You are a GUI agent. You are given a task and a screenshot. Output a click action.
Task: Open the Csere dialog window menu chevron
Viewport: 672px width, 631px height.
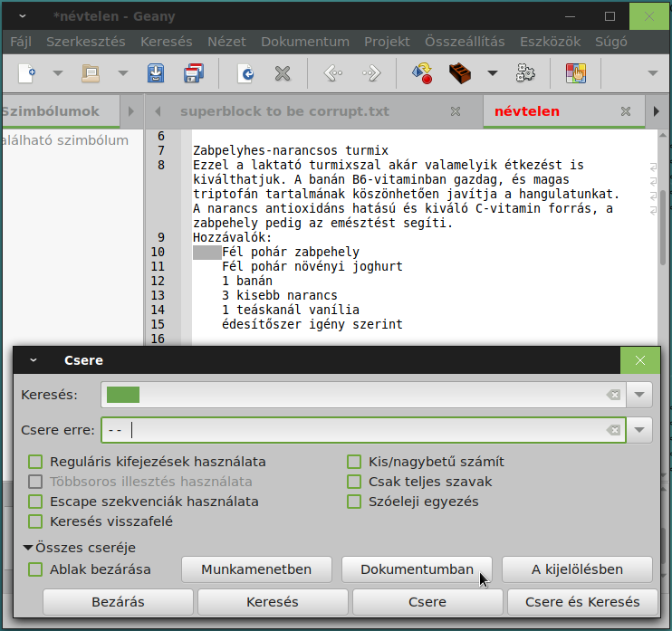[33, 360]
